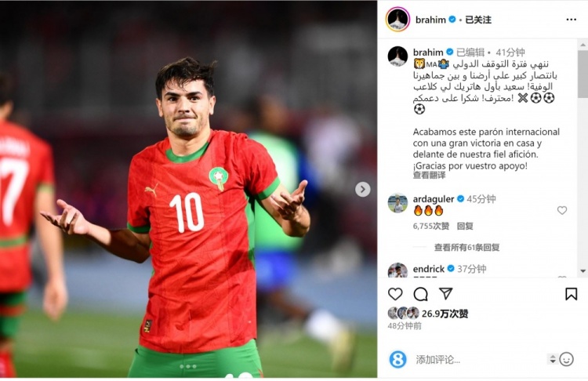Toggle the 已关注 following button

(478, 20)
